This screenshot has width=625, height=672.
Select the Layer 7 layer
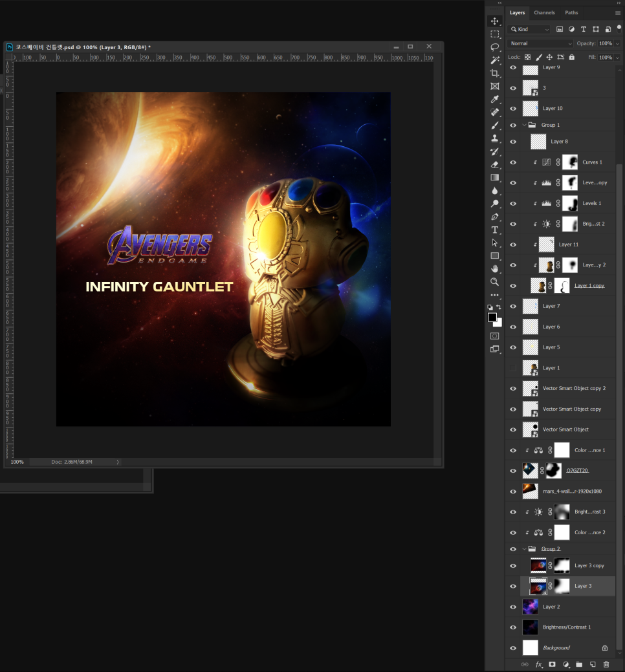click(x=567, y=306)
